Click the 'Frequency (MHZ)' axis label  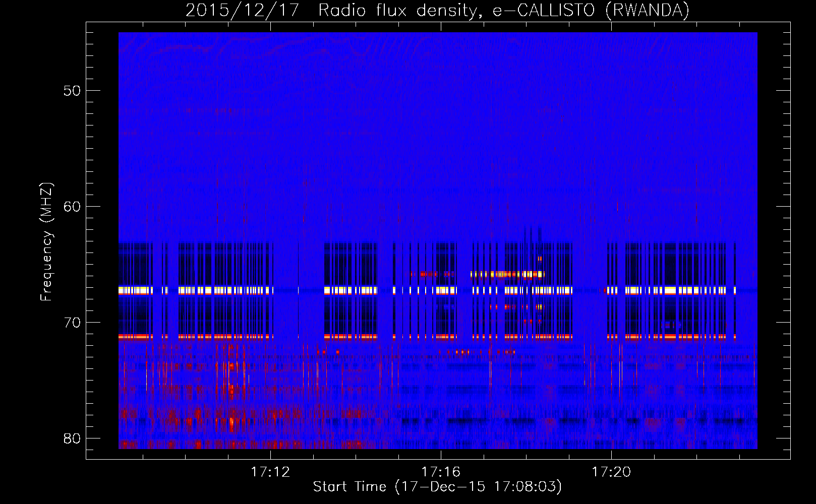(x=46, y=242)
